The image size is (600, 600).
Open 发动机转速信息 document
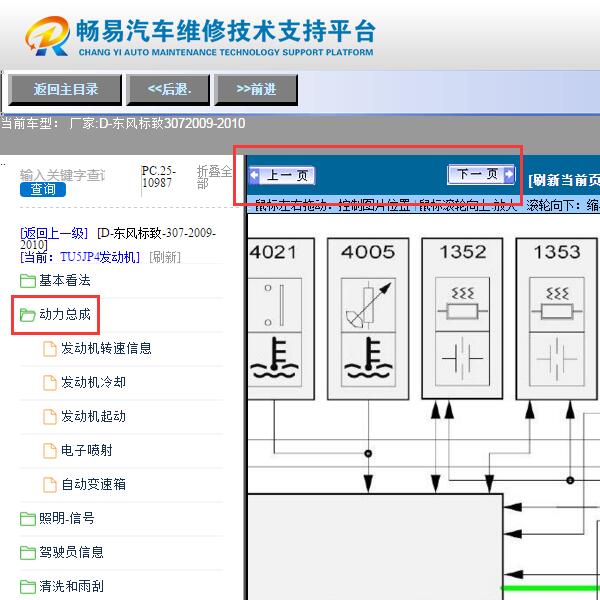[106, 349]
